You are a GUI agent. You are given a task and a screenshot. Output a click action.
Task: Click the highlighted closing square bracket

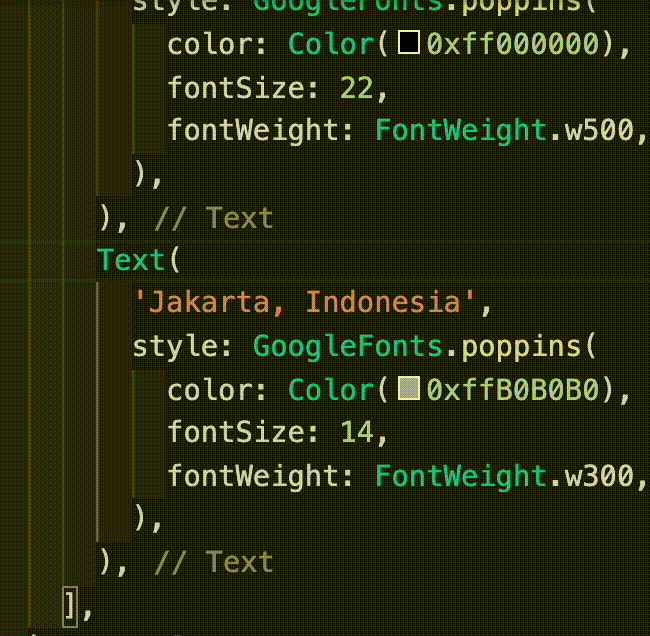(70, 607)
